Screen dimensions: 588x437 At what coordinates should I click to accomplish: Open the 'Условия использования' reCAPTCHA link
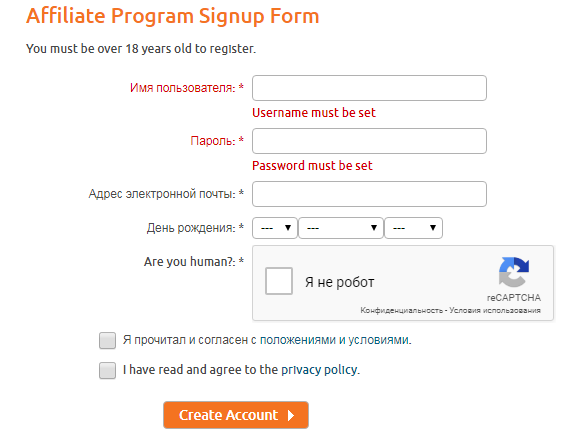(x=495, y=310)
